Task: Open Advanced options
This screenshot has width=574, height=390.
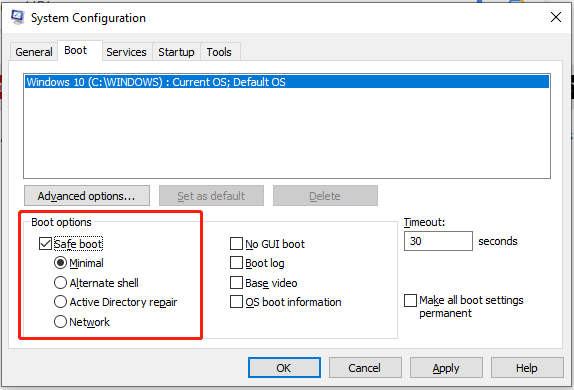Action: pos(87,196)
